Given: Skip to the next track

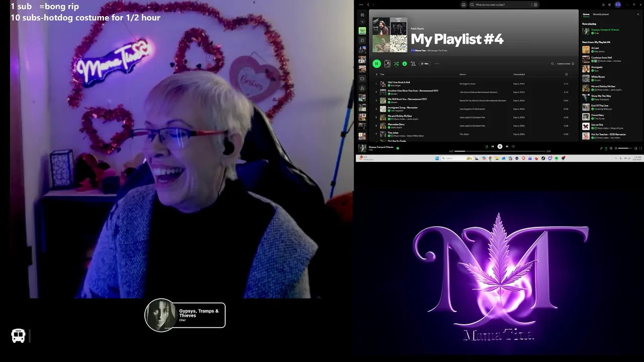Looking at the screenshot, I should tap(507, 146).
